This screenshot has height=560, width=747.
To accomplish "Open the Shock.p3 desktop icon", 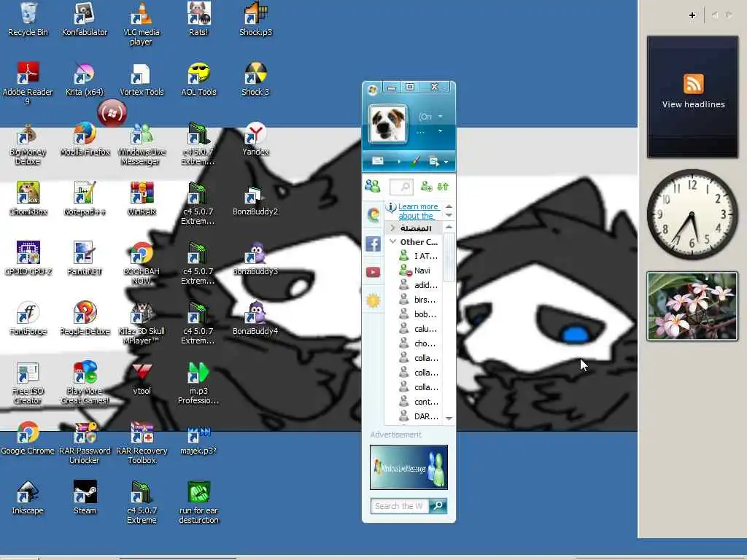I will click(x=255, y=19).
